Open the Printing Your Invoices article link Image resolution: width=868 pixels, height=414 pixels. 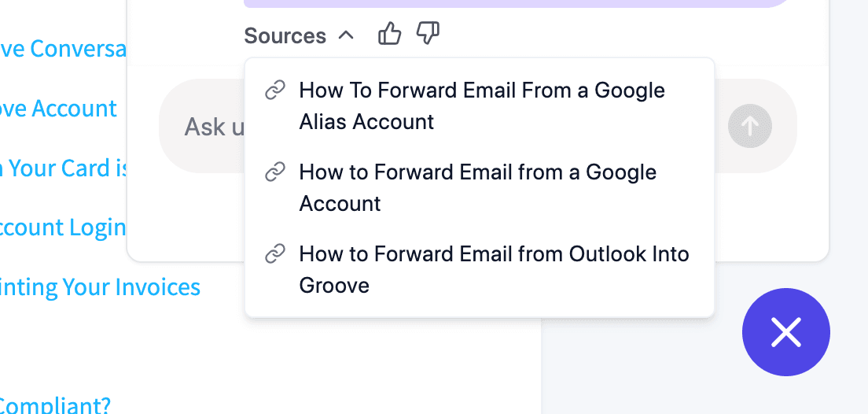[100, 287]
